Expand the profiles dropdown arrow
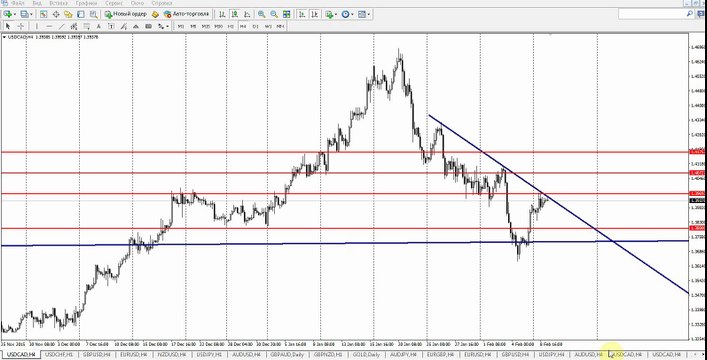The height and width of the screenshot is (360, 707). point(31,14)
